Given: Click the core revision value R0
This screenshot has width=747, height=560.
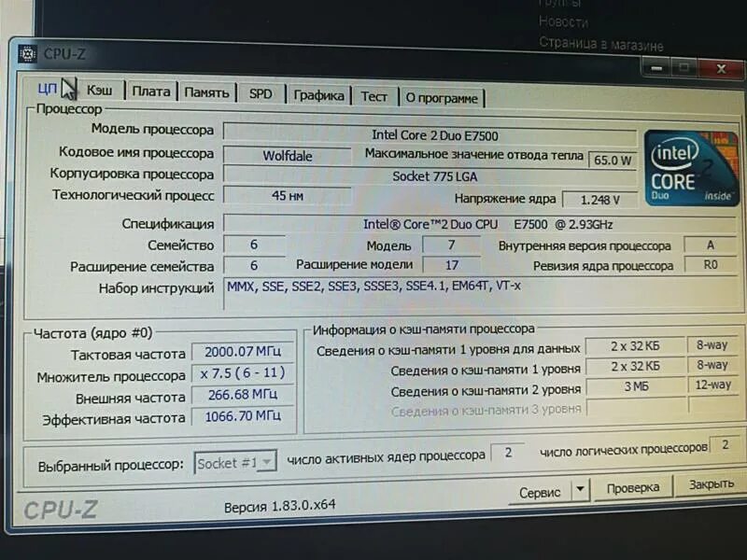Looking at the screenshot, I should tap(711, 264).
